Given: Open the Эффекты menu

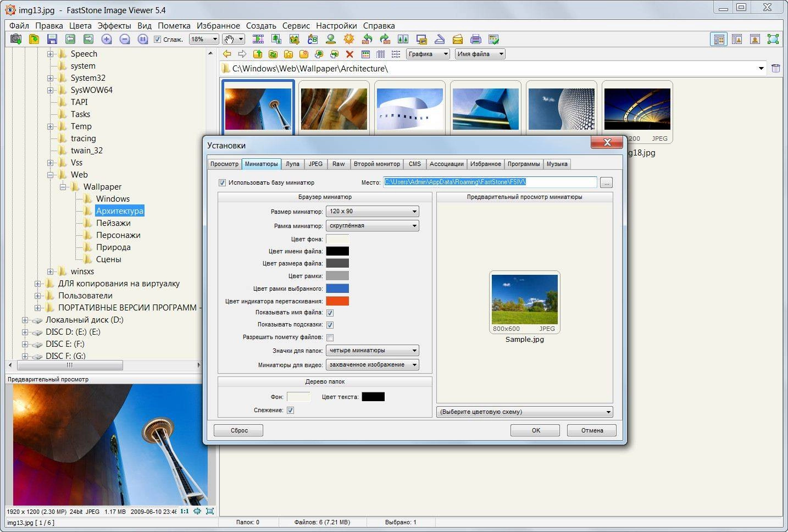Looking at the screenshot, I should pos(114,26).
